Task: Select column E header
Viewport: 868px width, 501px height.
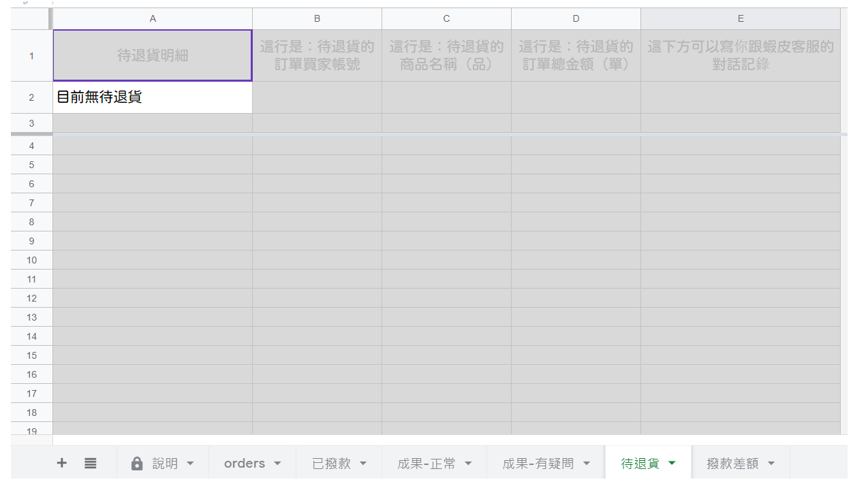Action: pos(741,19)
